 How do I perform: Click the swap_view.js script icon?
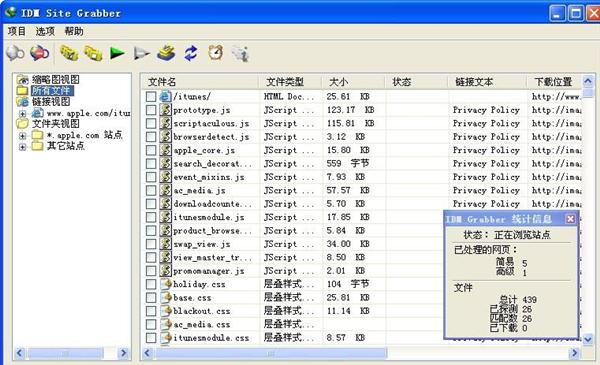(165, 244)
